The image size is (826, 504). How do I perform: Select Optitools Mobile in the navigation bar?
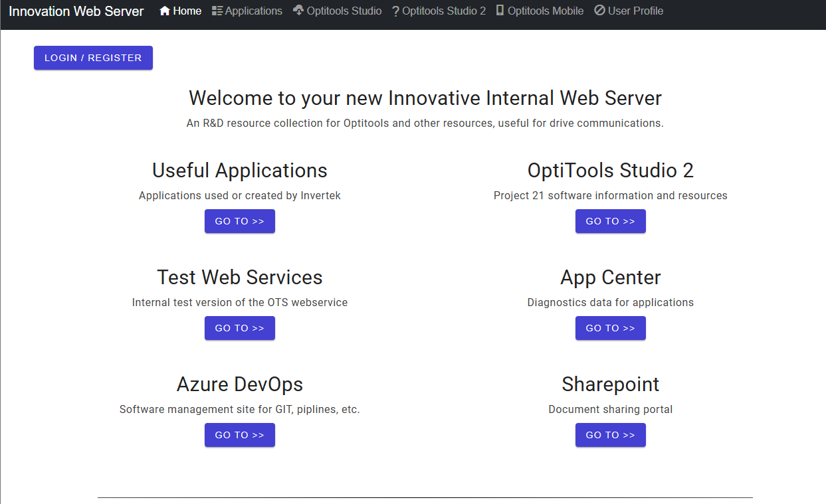click(x=545, y=11)
